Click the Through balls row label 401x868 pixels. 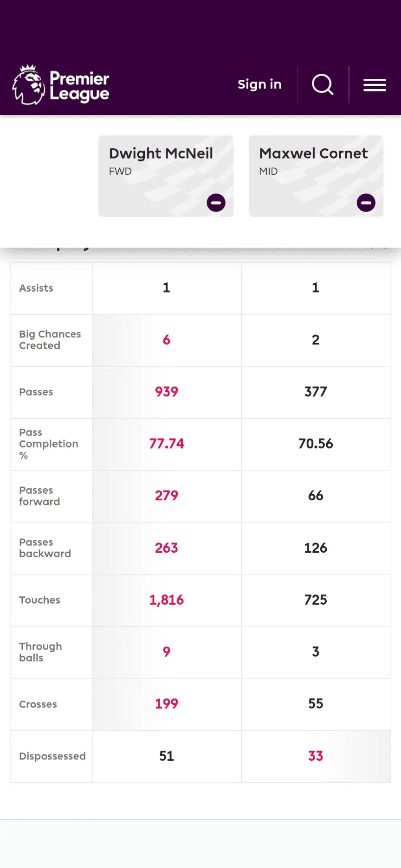(x=40, y=652)
